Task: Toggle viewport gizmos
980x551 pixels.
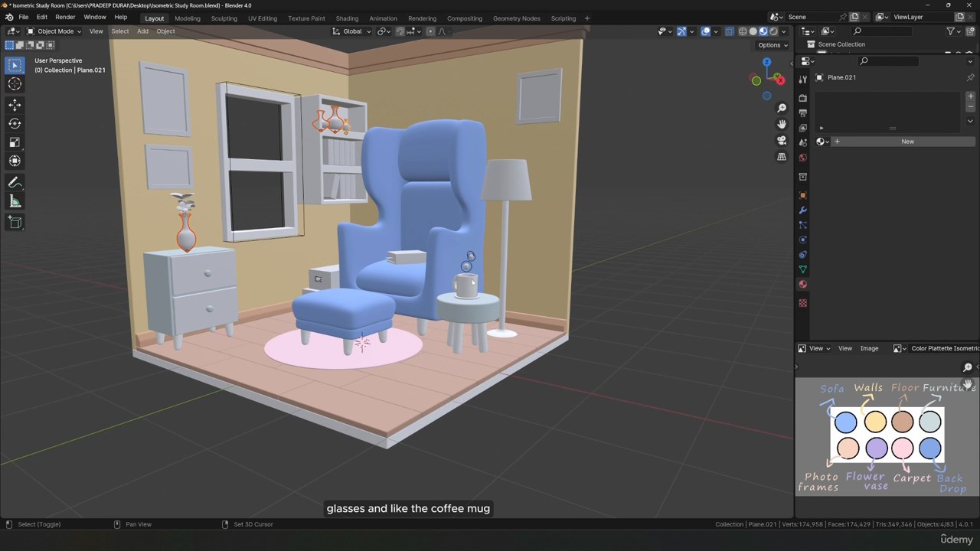Action: tap(681, 31)
